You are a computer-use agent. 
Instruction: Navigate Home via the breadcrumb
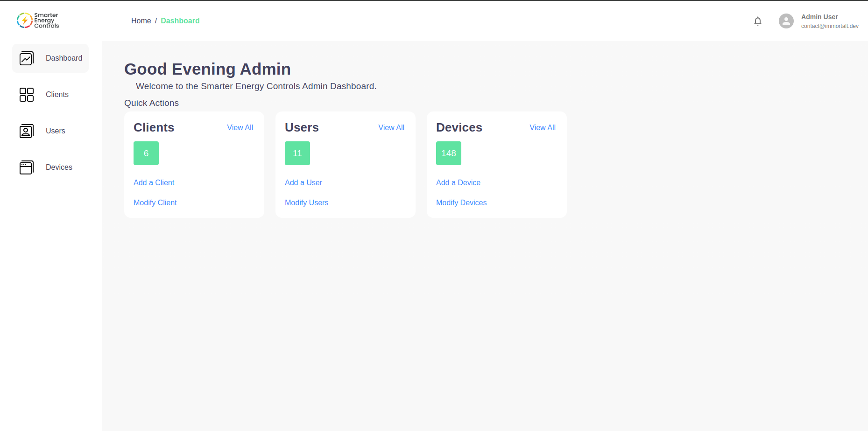(x=141, y=21)
